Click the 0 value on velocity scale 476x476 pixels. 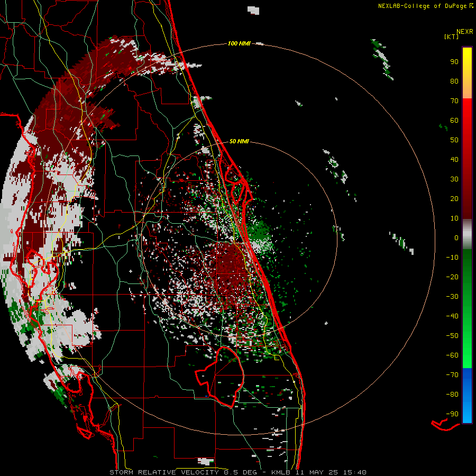tap(456, 237)
